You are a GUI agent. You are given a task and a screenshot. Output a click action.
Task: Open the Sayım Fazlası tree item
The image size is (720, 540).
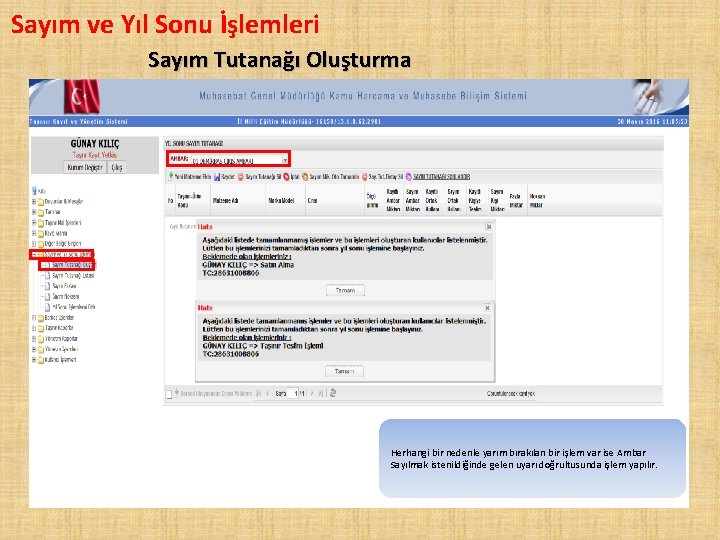pyautogui.click(x=64, y=286)
